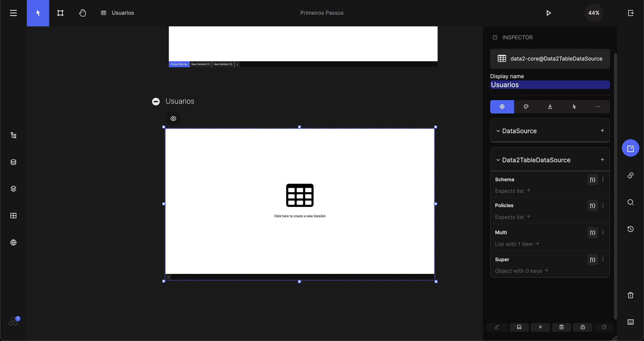
Task: Expand the Schema field options
Action: [x=603, y=179]
